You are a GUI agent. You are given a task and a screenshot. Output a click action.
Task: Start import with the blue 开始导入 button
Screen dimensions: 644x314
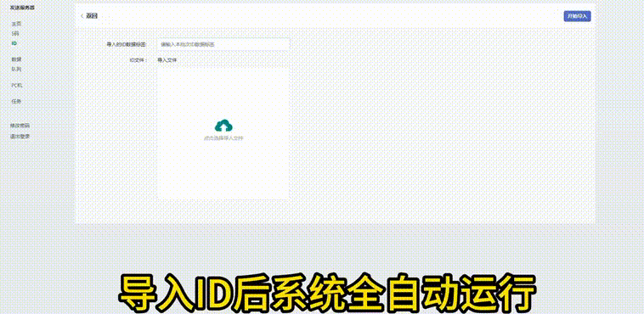[x=577, y=16]
